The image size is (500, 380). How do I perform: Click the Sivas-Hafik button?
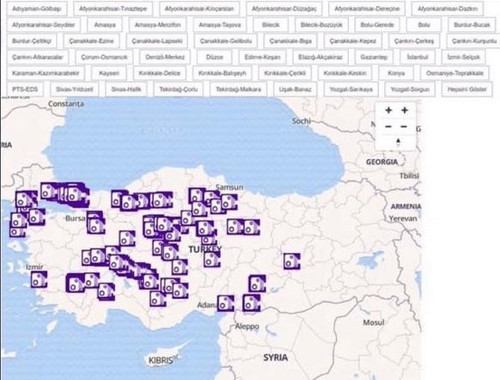tap(126, 89)
